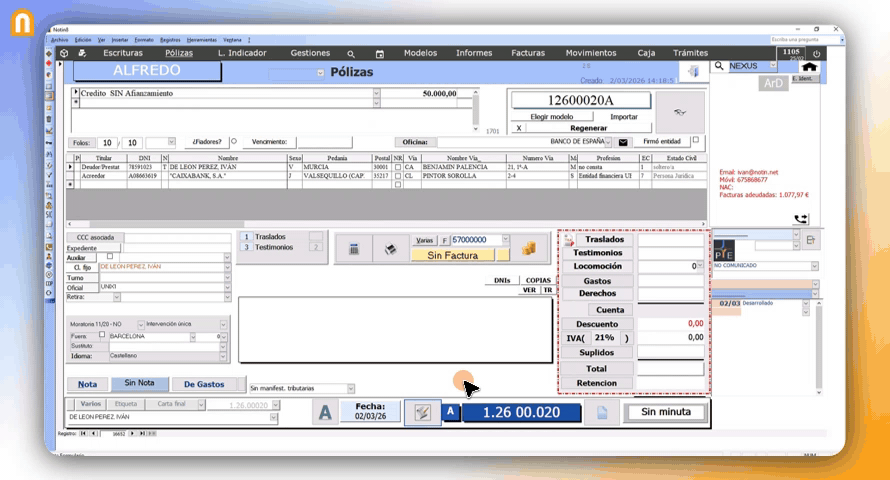Click the Vencimiento date input field

tap(324, 142)
